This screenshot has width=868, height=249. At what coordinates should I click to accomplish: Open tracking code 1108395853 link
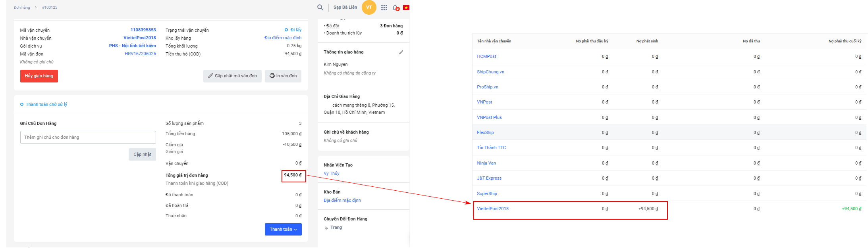click(x=143, y=30)
